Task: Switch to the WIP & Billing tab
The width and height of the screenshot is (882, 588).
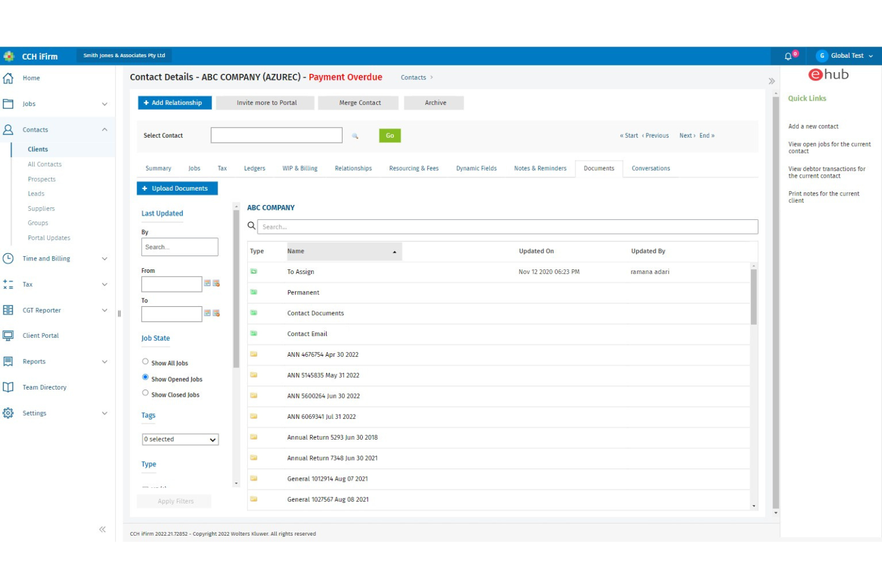Action: point(300,169)
